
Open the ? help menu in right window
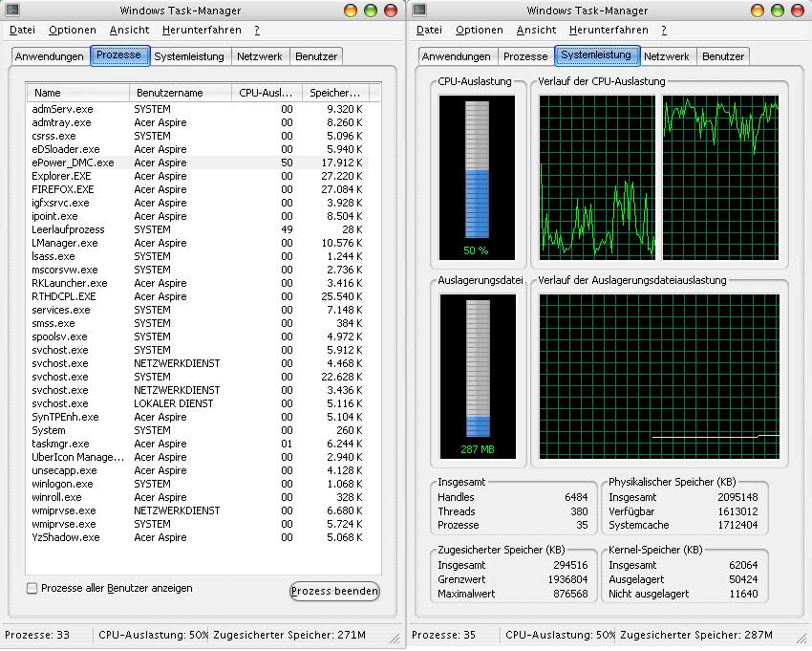pos(664,30)
